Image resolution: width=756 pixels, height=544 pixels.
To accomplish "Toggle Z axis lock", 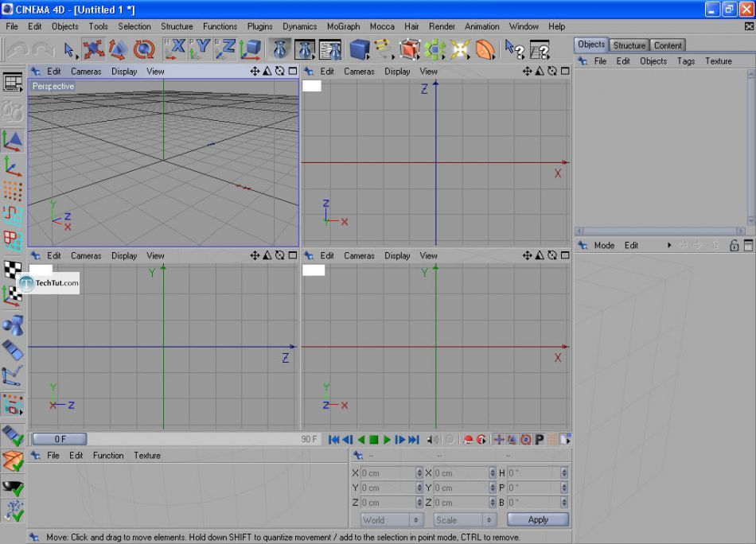I will (x=225, y=49).
